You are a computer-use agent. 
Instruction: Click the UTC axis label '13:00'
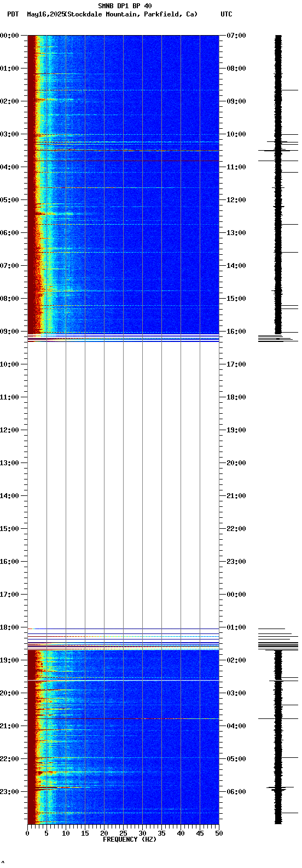point(236,233)
